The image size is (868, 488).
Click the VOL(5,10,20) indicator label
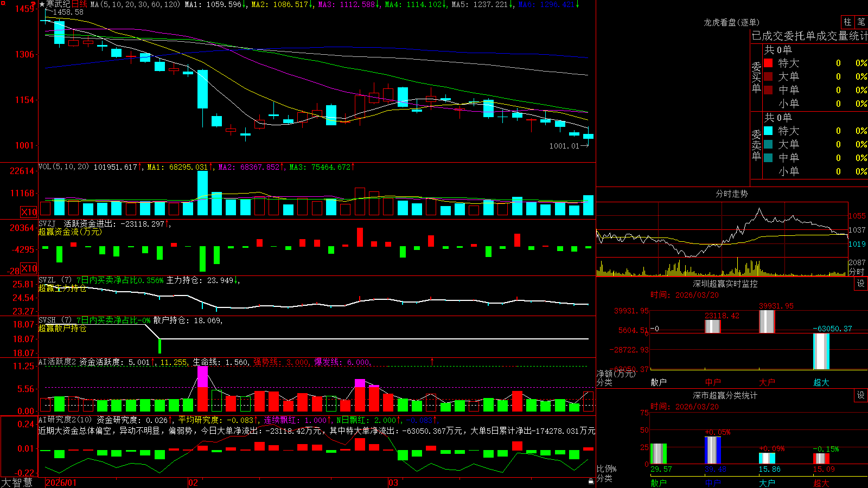tap(64, 167)
